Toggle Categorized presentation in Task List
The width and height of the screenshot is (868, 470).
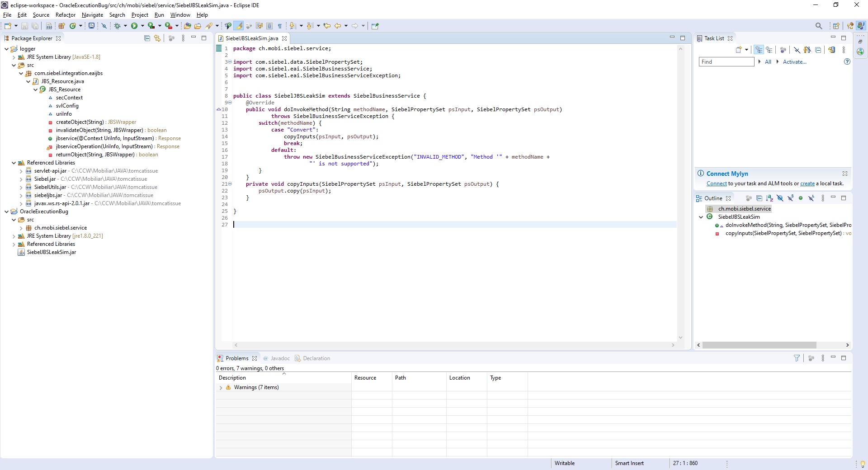(759, 50)
